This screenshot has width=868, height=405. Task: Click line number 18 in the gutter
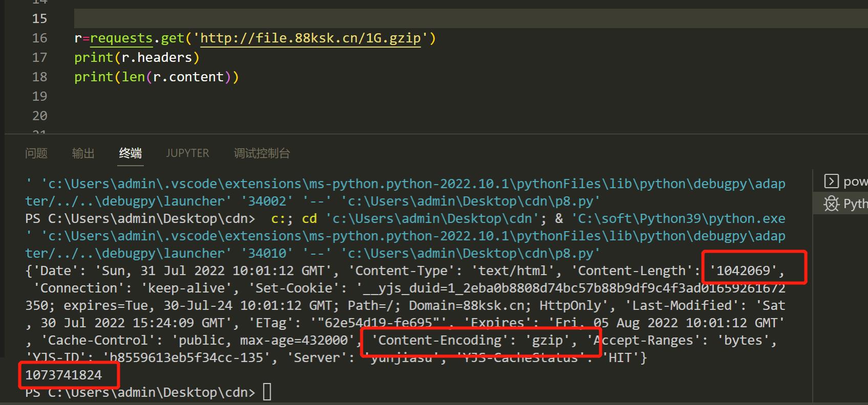(x=39, y=77)
